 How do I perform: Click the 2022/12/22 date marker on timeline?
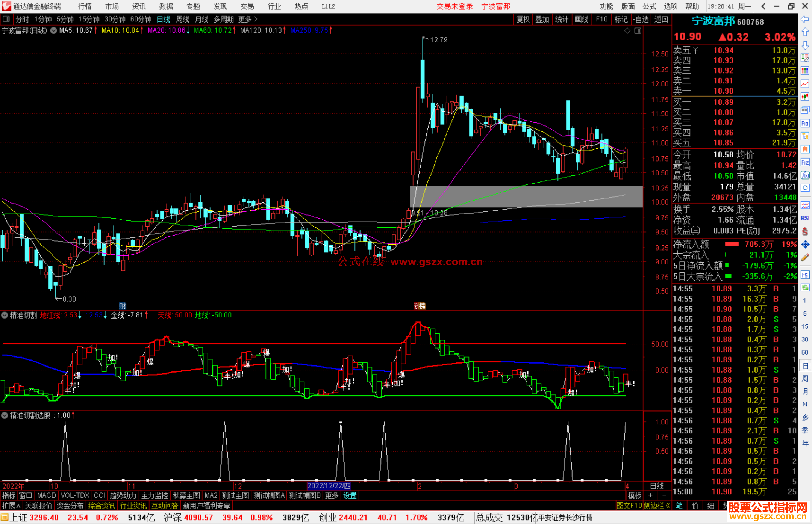click(x=329, y=486)
